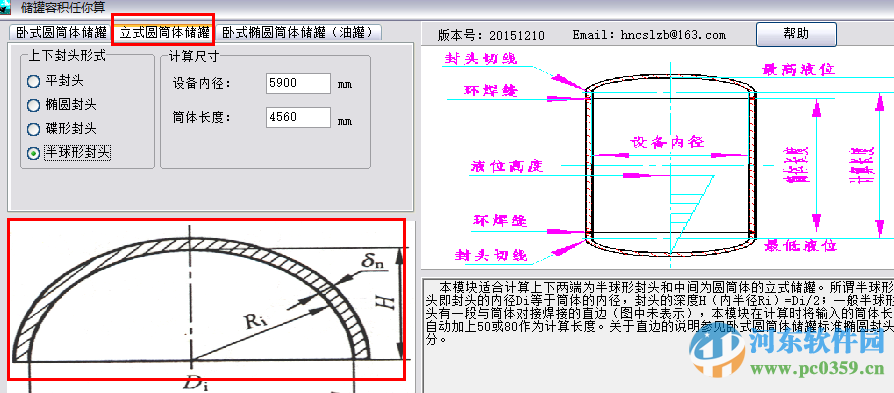Click the description text box starting with 本模块适合计算

click(x=658, y=334)
